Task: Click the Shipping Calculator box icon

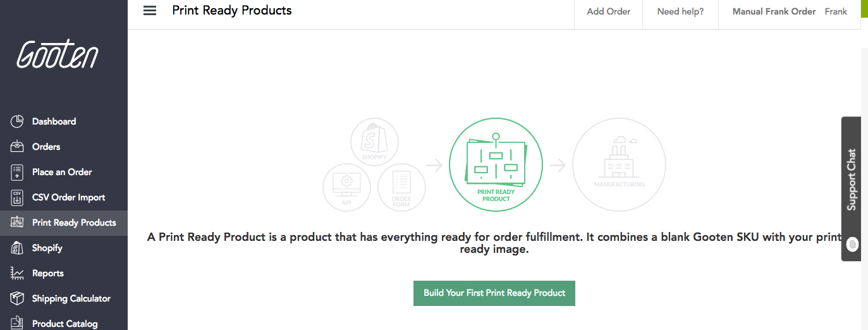Action: click(17, 298)
